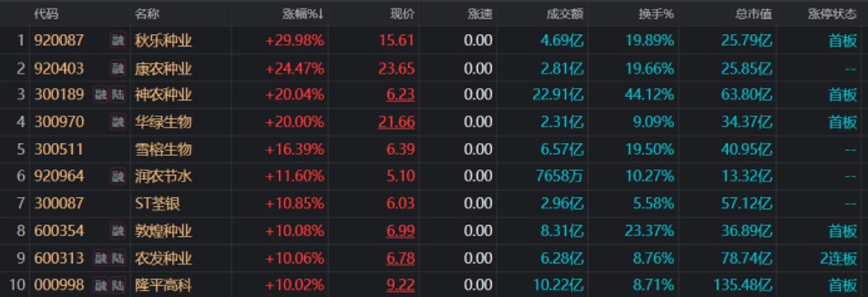Click the 融 badge on 敦煌种业 row

(x=118, y=230)
